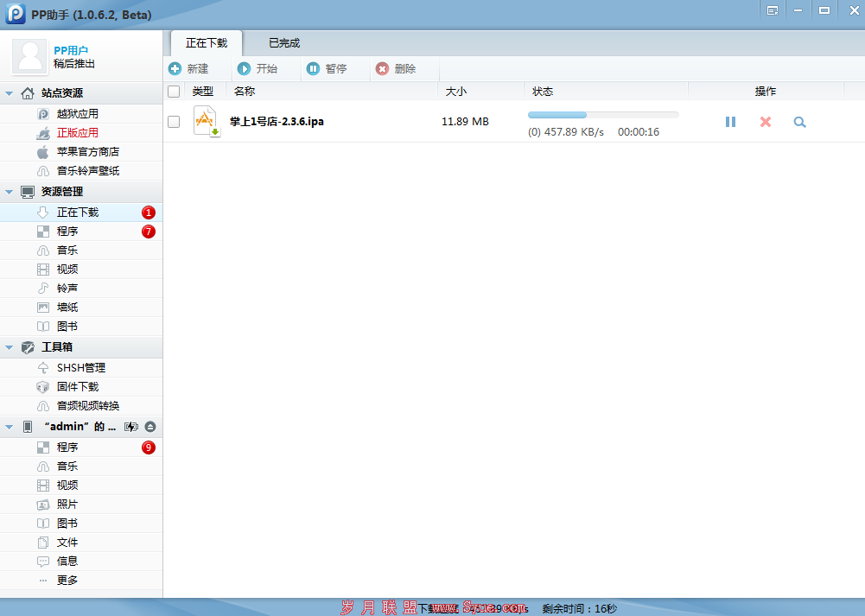Open 程序 under 资源管理
865x616 pixels.
tap(81, 231)
